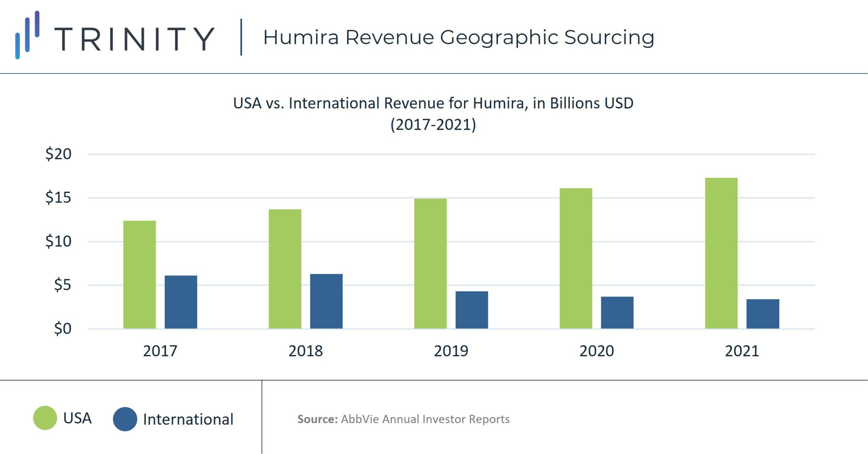Viewport: 868px width, 454px height.
Task: Click the Humira Revenue Geographic Sourcing heading
Action: [458, 37]
